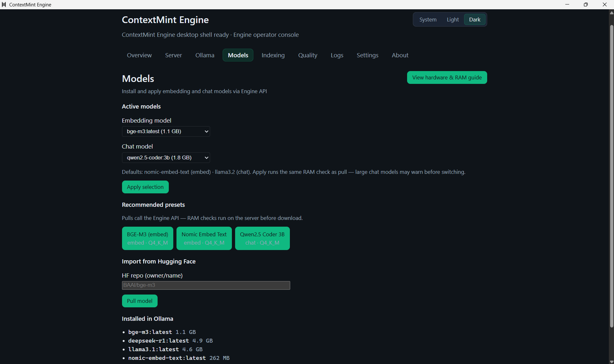Click the scrollbar up arrow

(611, 12)
